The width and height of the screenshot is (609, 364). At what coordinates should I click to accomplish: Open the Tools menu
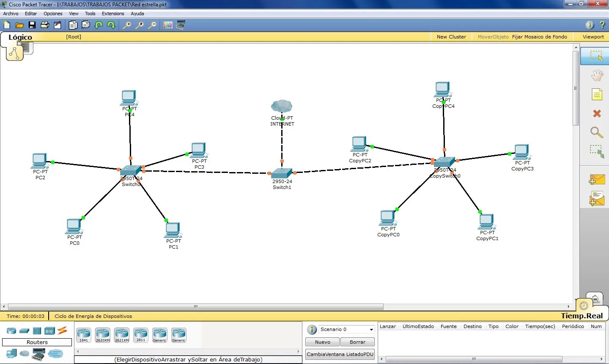pos(90,14)
